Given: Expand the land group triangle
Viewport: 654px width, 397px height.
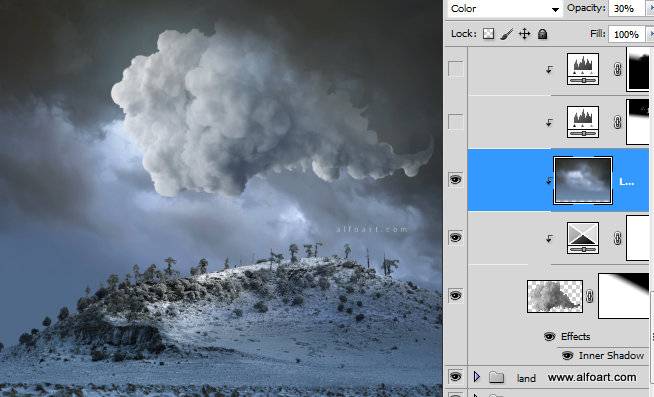Looking at the screenshot, I should (x=477, y=377).
